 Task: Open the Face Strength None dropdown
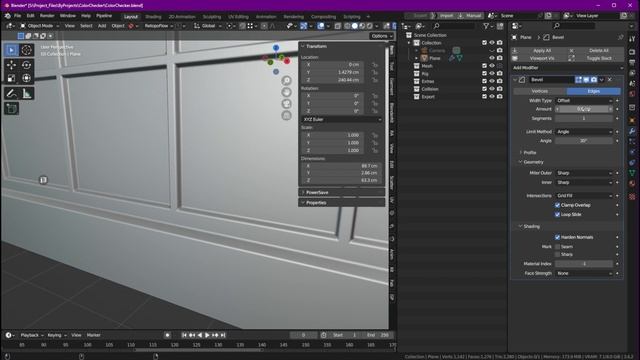[584, 273]
